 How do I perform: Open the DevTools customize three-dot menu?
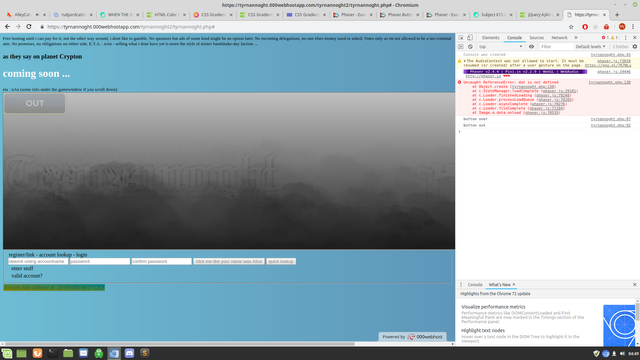click(626, 38)
